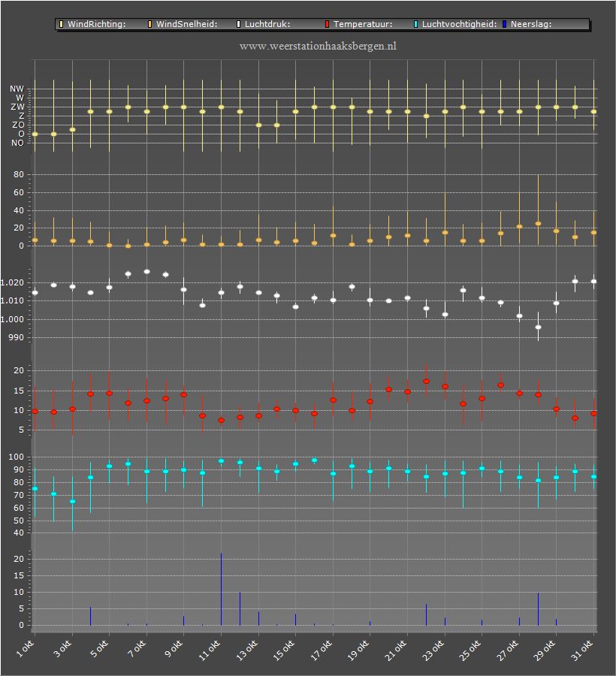Click the 1.000 pressure axis label
Screen dimensions: 616x676
point(12,319)
